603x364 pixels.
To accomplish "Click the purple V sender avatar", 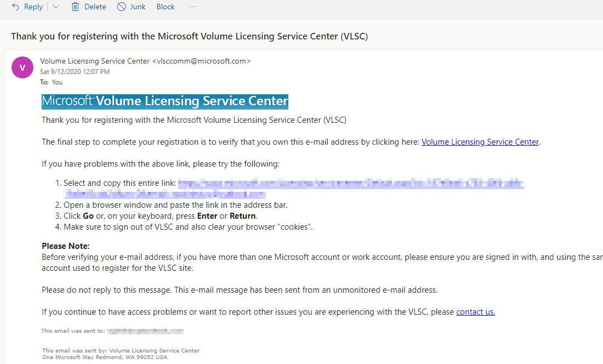I will coord(22,67).
